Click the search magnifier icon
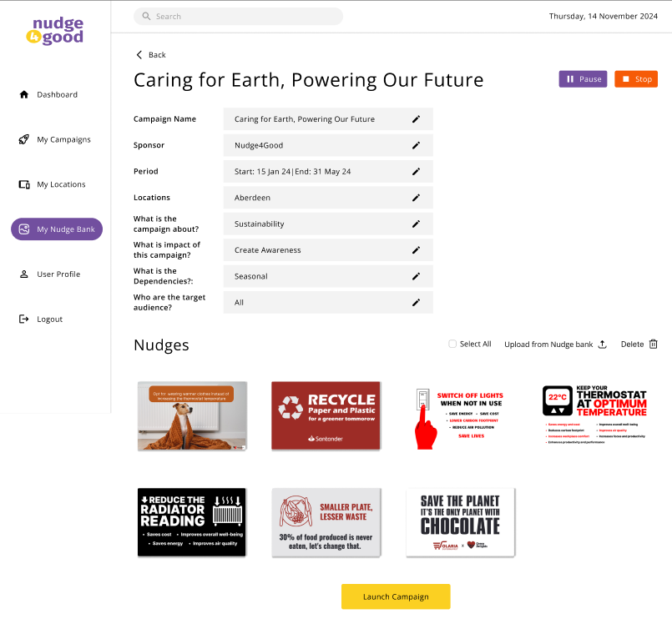 tap(147, 17)
